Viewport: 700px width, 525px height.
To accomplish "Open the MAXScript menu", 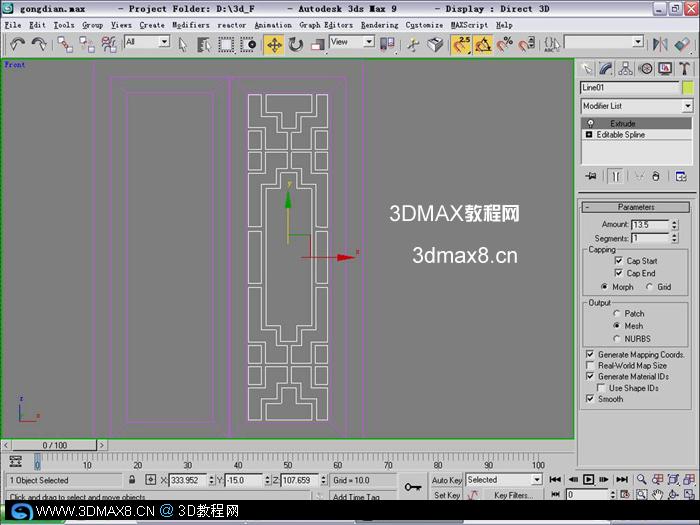I will point(469,25).
